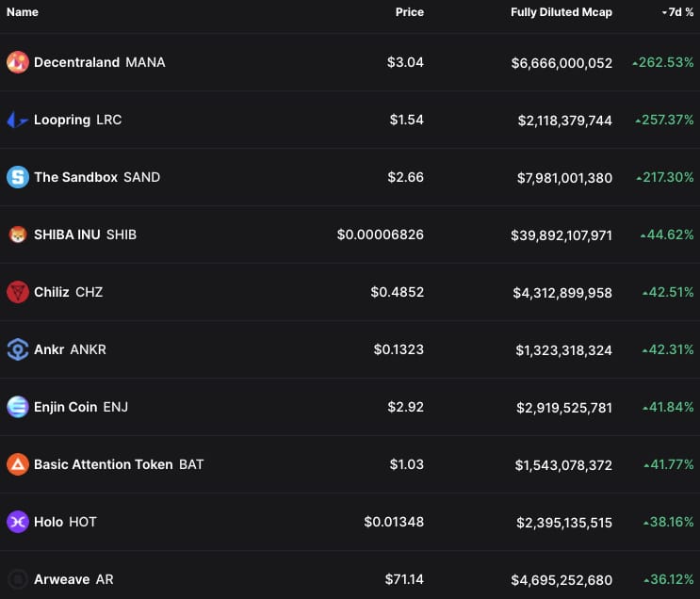Open the Decentraland name link
Image resolution: width=700 pixels, height=599 pixels.
point(76,62)
